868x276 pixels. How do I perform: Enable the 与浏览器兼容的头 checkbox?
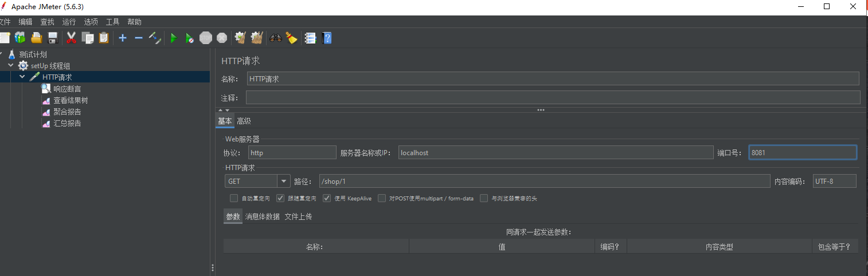click(484, 198)
